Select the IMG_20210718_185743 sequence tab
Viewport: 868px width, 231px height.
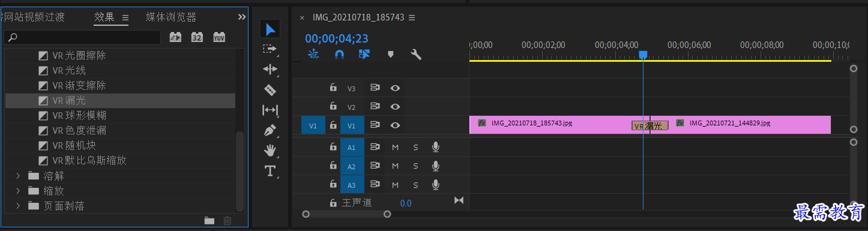358,17
